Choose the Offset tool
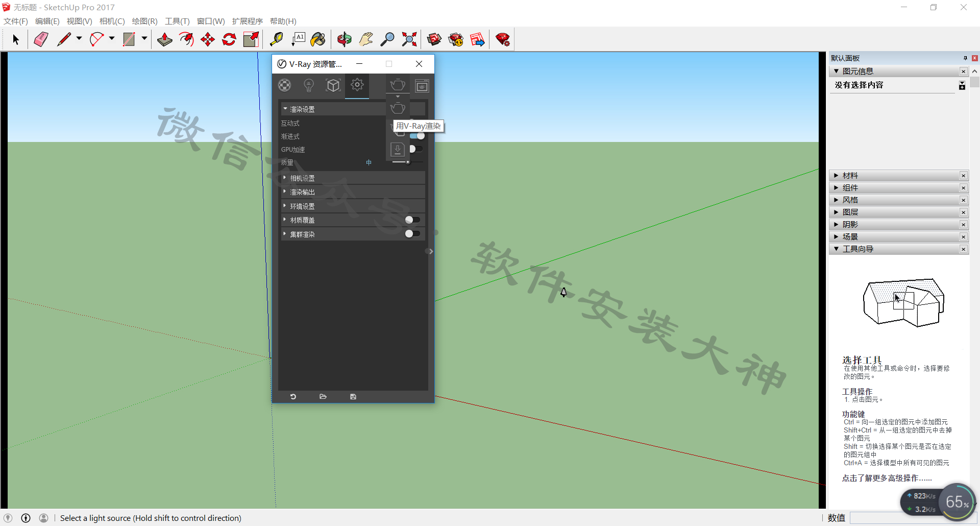Image resolution: width=980 pixels, height=526 pixels. coord(186,39)
